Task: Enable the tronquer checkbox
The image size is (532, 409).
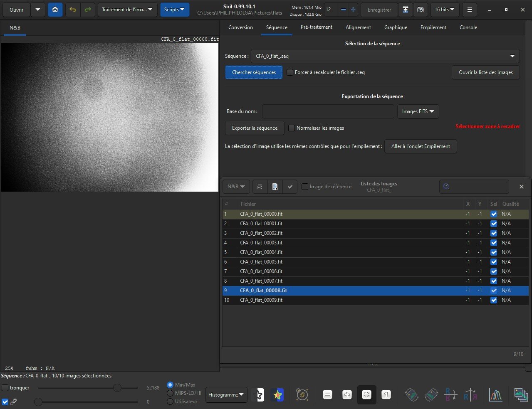Action: click(5, 388)
